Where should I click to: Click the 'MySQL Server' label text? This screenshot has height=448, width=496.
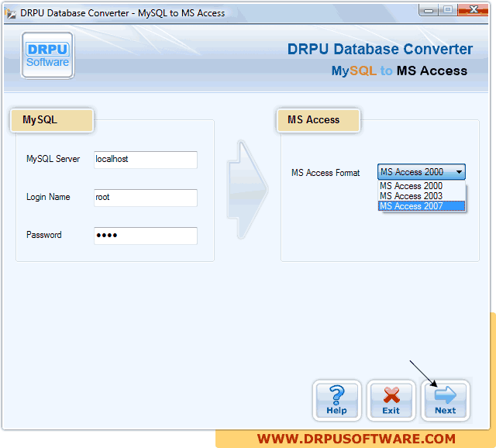[53, 159]
